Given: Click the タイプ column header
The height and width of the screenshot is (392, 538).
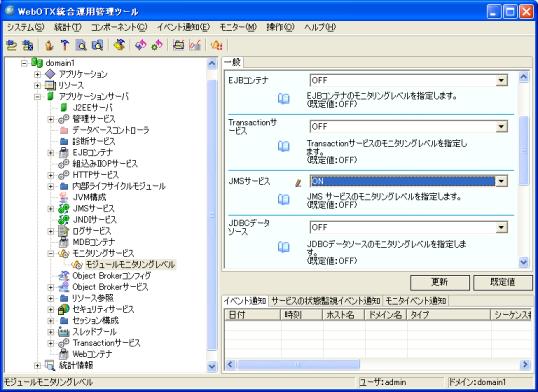Looking at the screenshot, I should (449, 315).
